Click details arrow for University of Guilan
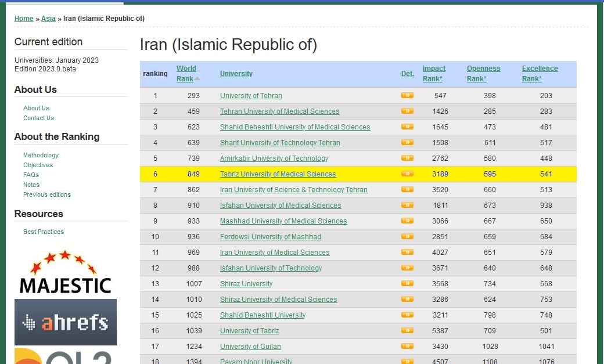Viewport: 604px width, 364px height. coord(407,346)
